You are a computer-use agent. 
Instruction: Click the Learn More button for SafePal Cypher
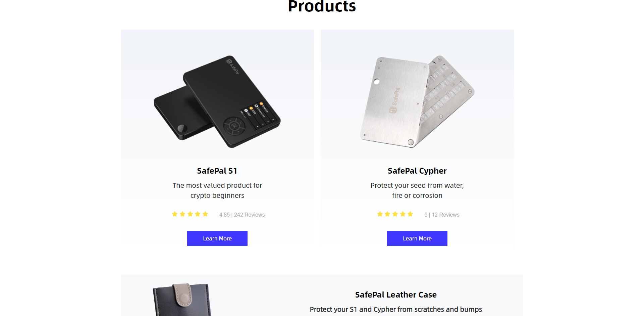coord(417,238)
